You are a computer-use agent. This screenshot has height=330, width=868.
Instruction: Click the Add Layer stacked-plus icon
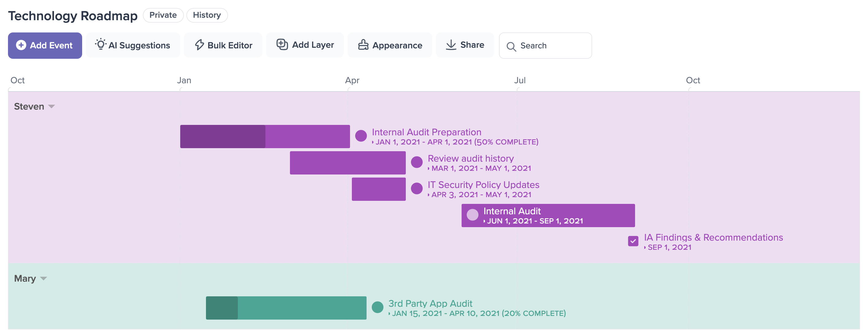pyautogui.click(x=282, y=44)
